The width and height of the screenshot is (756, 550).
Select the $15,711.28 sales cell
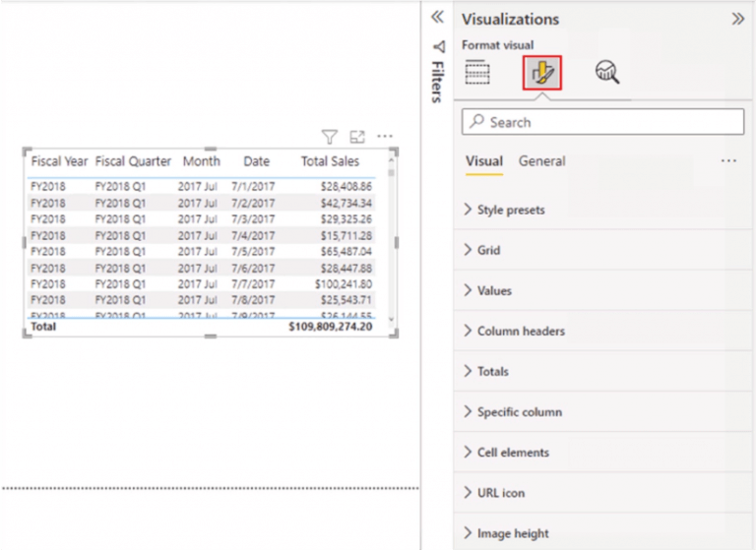coord(346,235)
